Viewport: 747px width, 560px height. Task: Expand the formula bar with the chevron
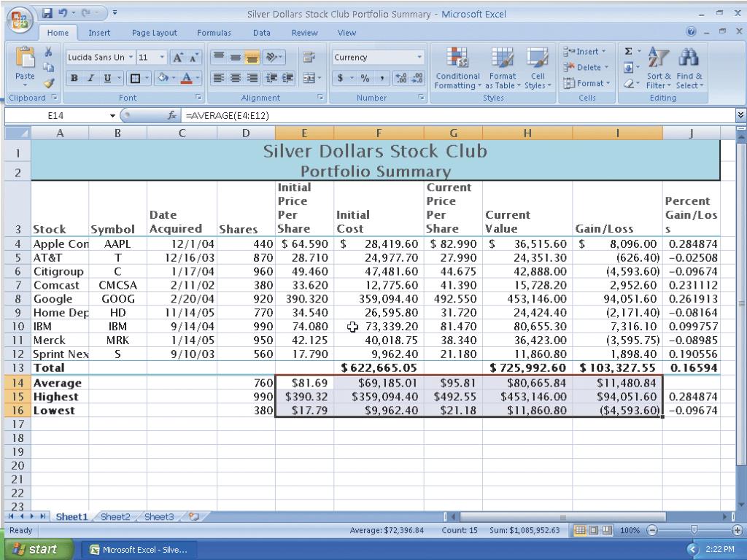pos(740,115)
